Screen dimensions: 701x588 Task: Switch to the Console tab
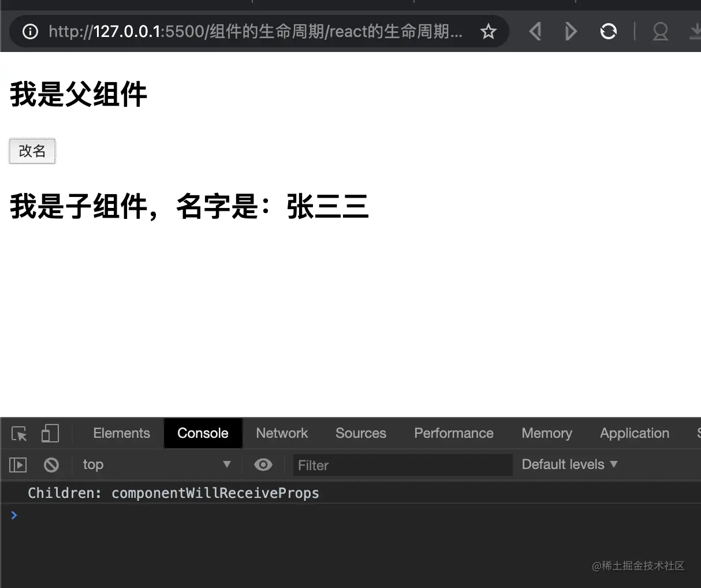point(203,433)
